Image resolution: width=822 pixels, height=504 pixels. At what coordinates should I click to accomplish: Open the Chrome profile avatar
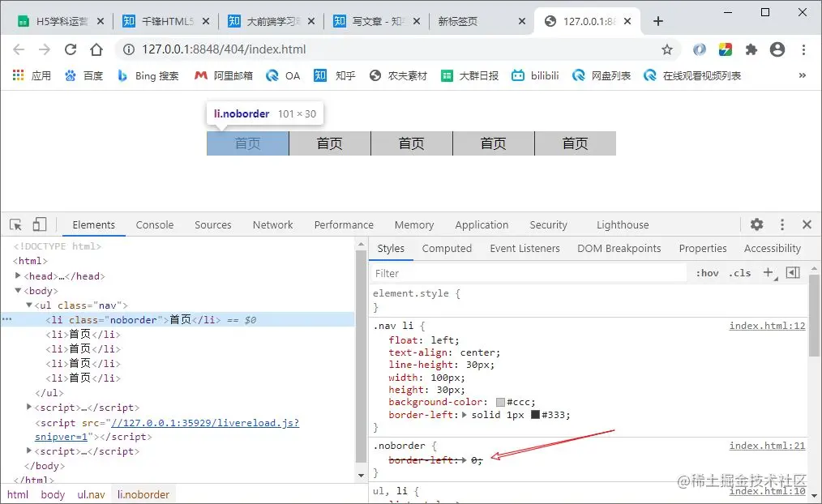tap(777, 49)
